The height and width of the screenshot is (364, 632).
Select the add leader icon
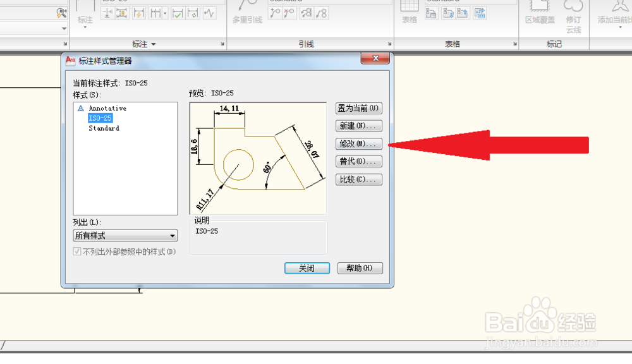pyautogui.click(x=276, y=13)
